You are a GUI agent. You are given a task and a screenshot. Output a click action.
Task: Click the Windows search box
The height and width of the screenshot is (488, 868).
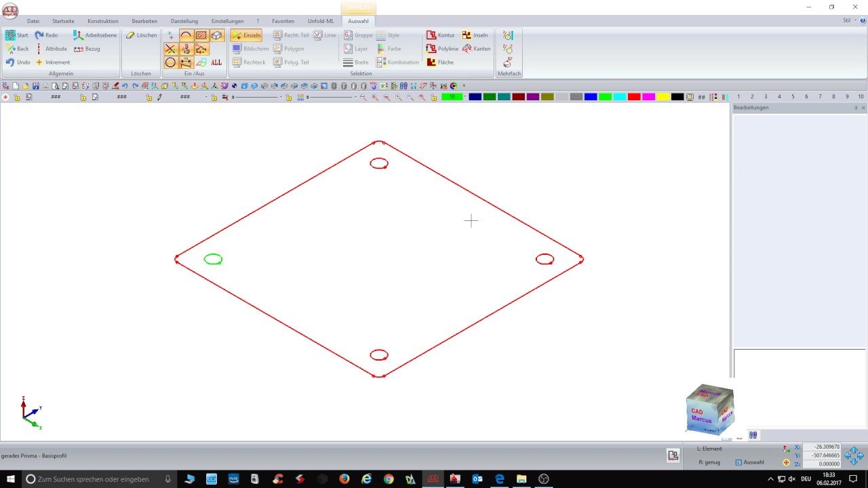(99, 479)
